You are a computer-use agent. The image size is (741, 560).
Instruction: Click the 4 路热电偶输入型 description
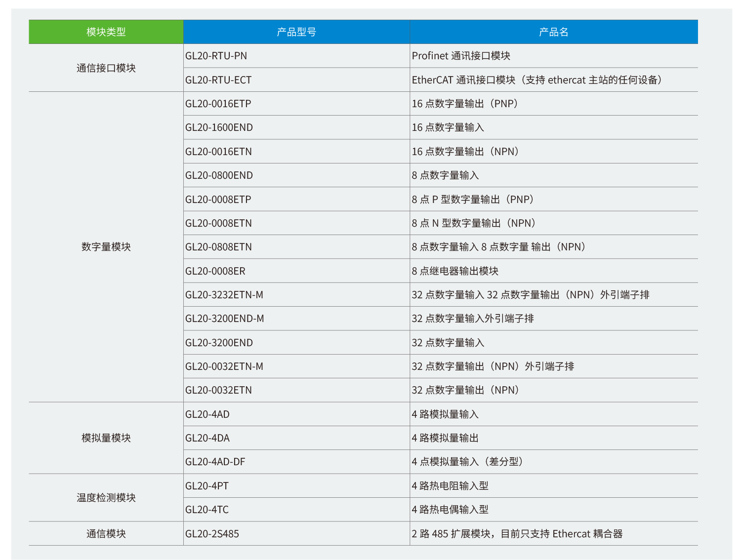pyautogui.click(x=450, y=510)
